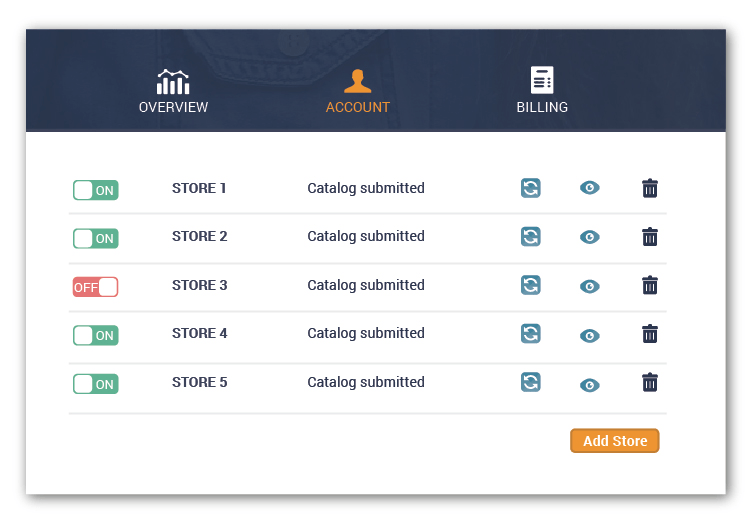This screenshot has width=750, height=531.
Task: Delete Store 4 via trash icon
Action: point(650,333)
